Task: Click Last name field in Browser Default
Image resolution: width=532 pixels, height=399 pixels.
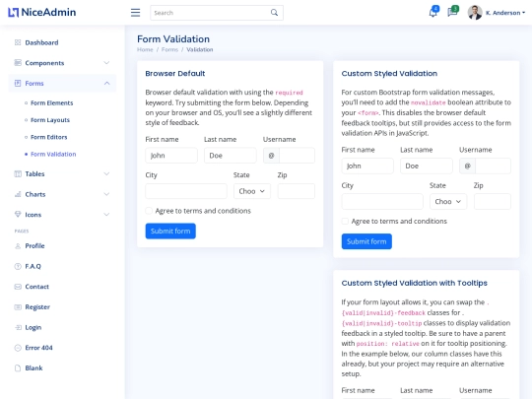Action: point(230,156)
